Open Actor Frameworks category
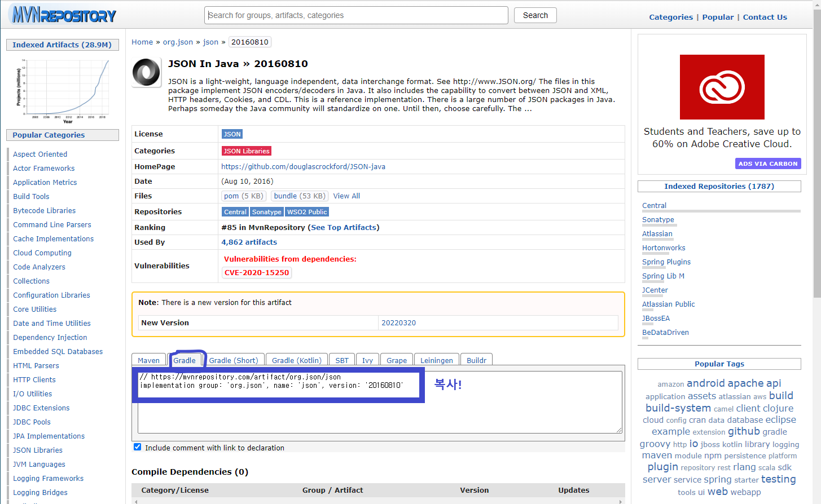Screen dimensions: 821x504 pos(43,168)
